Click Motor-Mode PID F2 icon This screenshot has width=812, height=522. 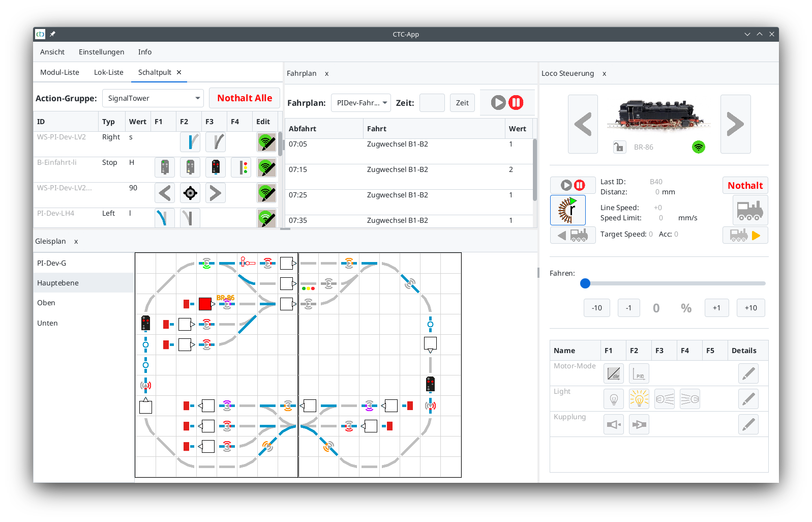point(639,373)
